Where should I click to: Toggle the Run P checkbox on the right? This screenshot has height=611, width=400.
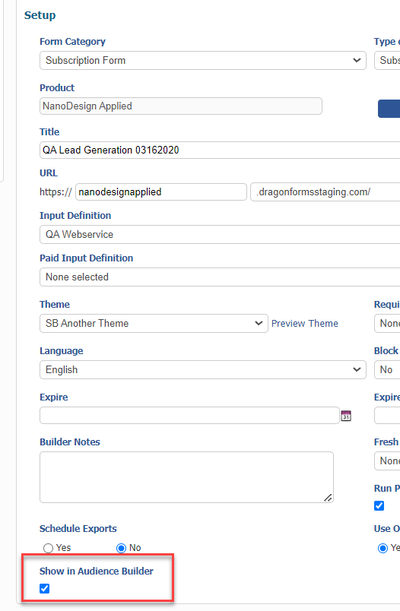point(379,506)
